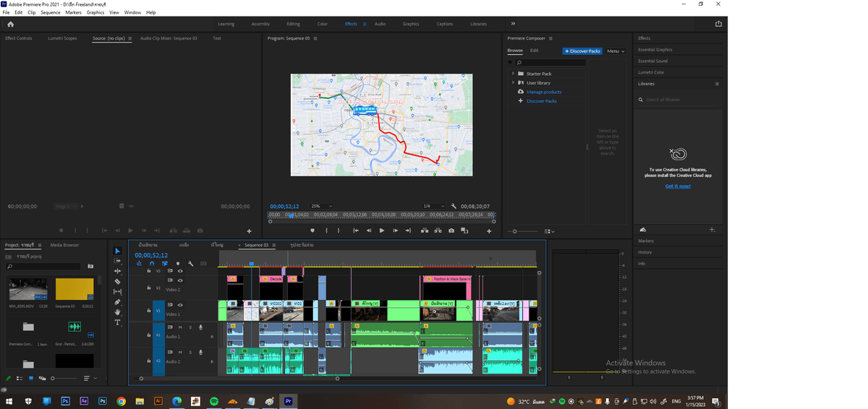Open the Sequence menu
This screenshot has height=409, width=868.
[x=51, y=12]
